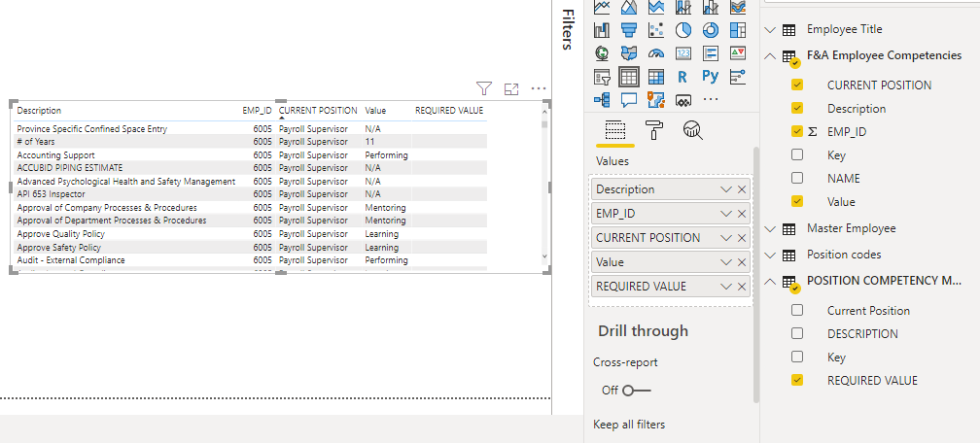This screenshot has width=980, height=443.
Task: Collapse the POSITION COMPETENCY table
Action: 769,281
